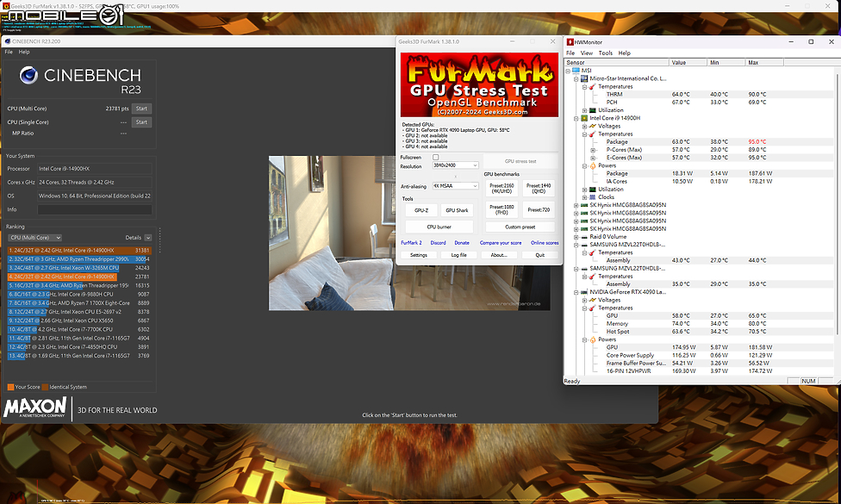Run the Preset:720 benchmark

pos(539,209)
